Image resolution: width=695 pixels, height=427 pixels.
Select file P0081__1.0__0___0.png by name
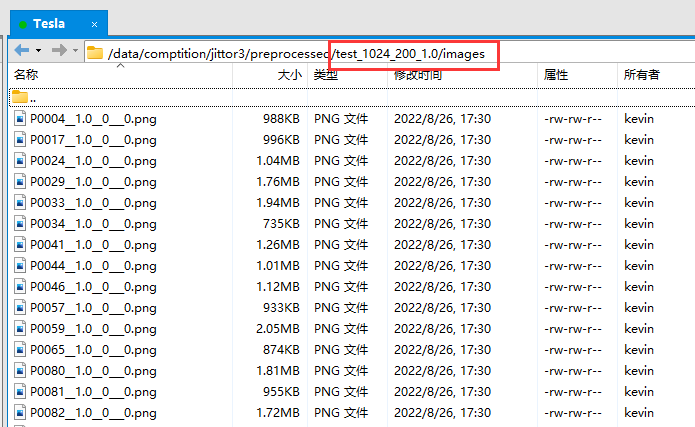pyautogui.click(x=93, y=392)
